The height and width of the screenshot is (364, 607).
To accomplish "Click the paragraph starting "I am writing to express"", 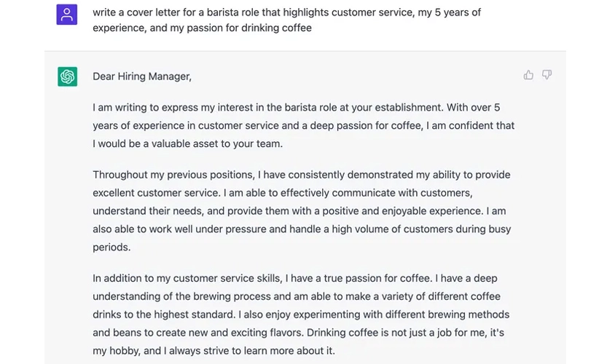I will point(303,125).
